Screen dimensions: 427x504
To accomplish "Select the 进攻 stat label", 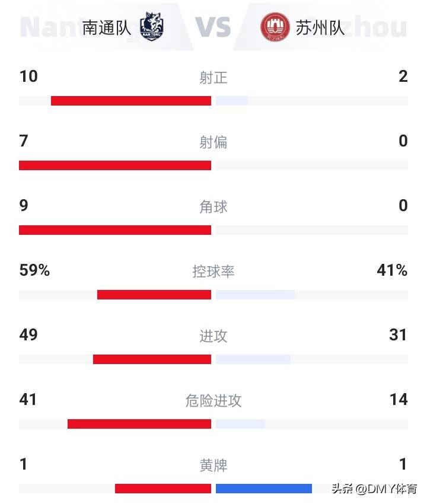I will point(213,336).
